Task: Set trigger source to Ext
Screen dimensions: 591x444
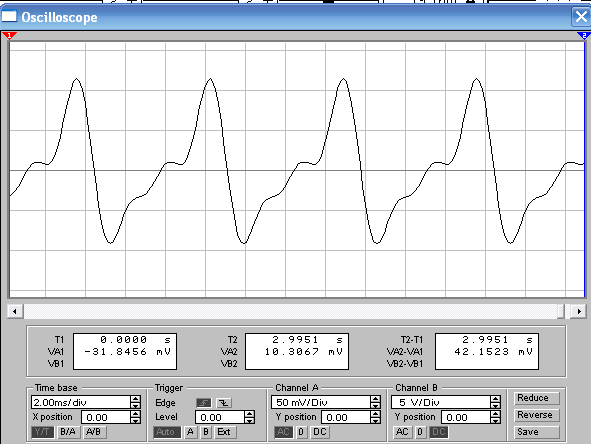Action: coord(225,432)
